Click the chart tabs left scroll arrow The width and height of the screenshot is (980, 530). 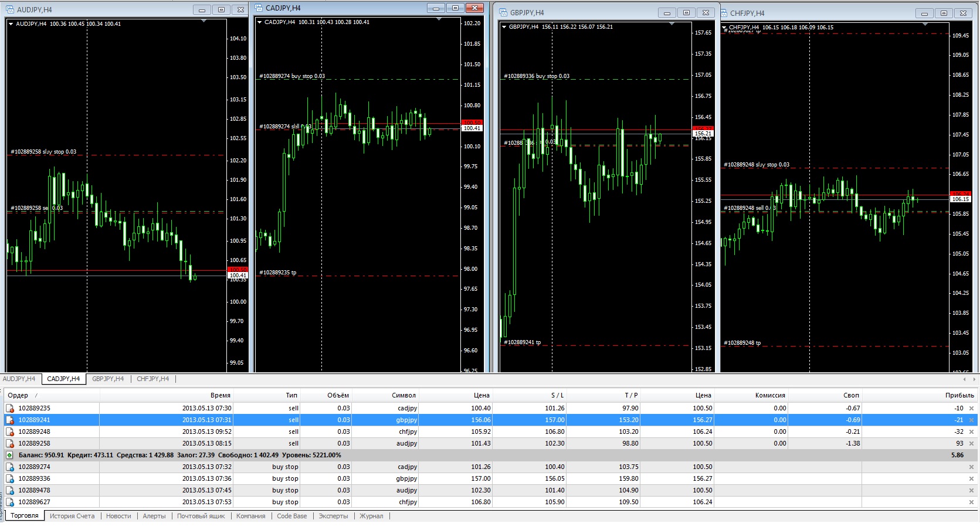[965, 379]
